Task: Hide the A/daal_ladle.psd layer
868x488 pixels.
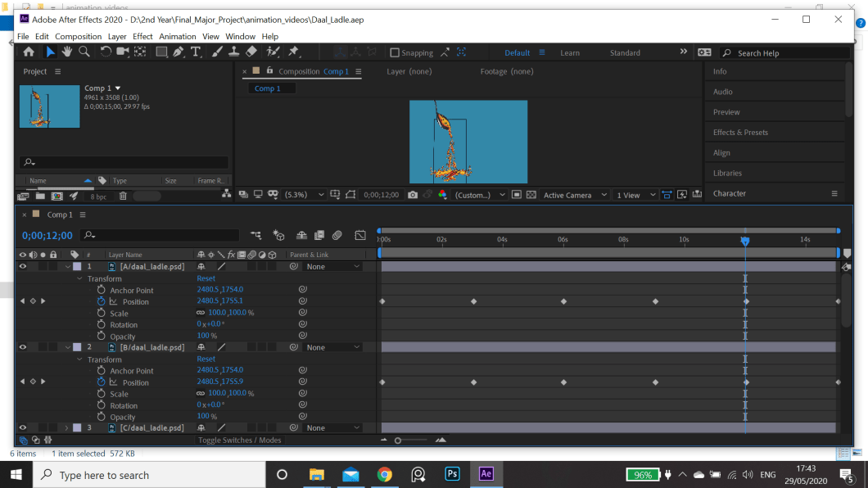Action: point(23,267)
